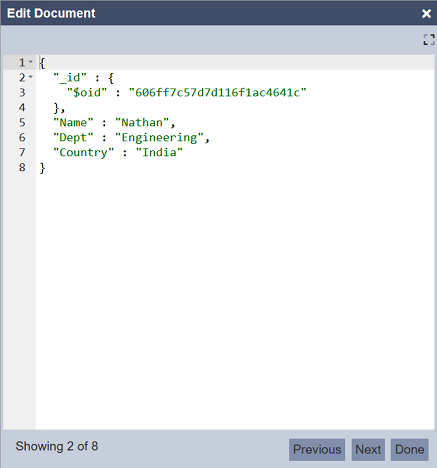
Task: Click the "_id" key text
Action: coord(70,78)
